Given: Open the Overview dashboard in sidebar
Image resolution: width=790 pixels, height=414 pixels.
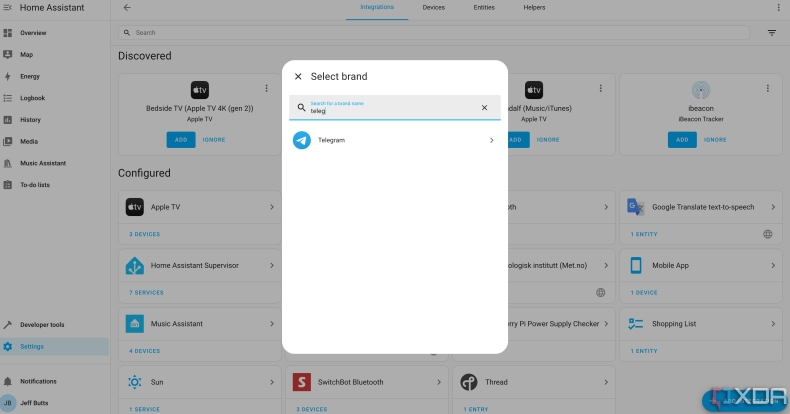Looking at the screenshot, I should pyautogui.click(x=33, y=33).
